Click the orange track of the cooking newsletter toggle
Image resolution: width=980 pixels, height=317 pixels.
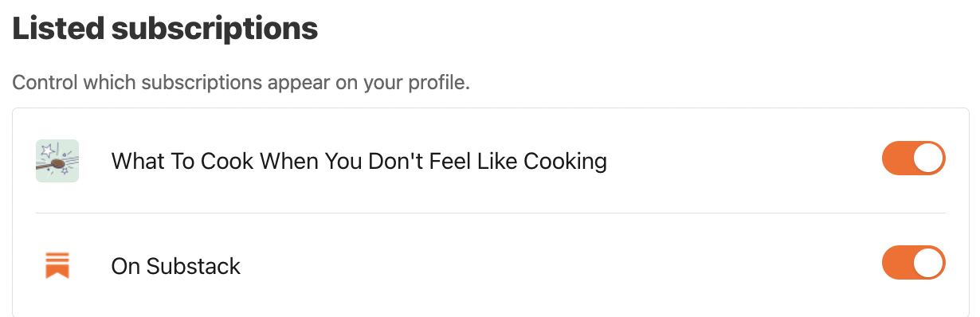coord(896,158)
